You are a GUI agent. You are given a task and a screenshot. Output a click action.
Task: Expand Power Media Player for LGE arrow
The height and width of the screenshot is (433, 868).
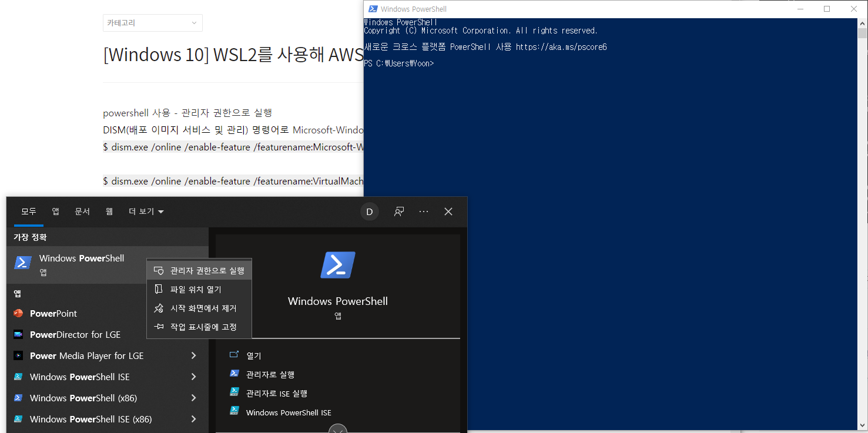[x=194, y=355]
